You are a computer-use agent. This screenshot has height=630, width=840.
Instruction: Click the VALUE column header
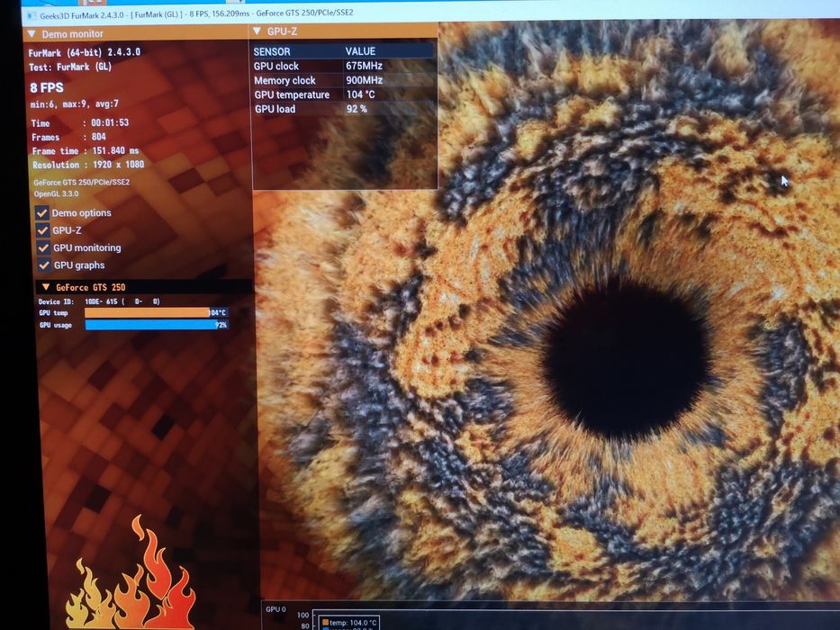360,51
